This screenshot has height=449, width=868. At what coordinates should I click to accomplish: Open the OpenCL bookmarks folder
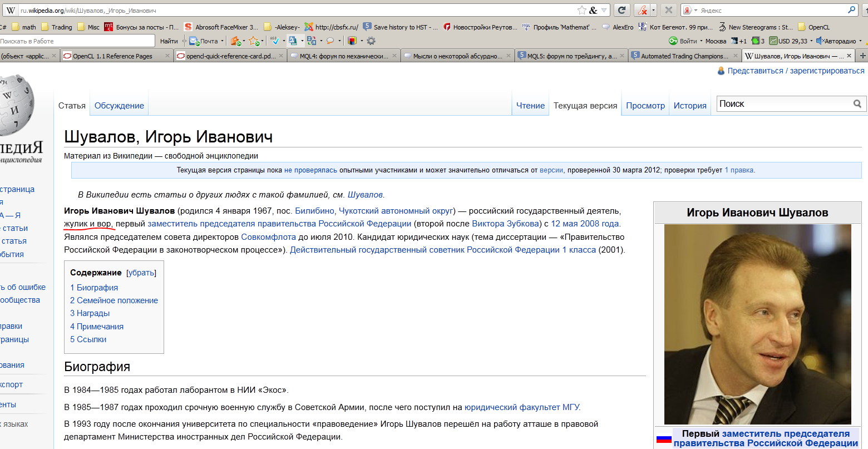(813, 27)
